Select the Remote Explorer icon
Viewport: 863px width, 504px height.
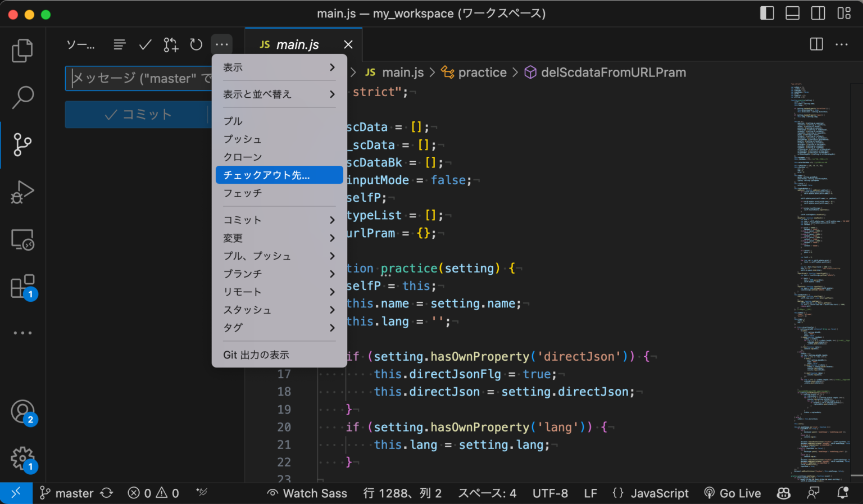coord(22,239)
